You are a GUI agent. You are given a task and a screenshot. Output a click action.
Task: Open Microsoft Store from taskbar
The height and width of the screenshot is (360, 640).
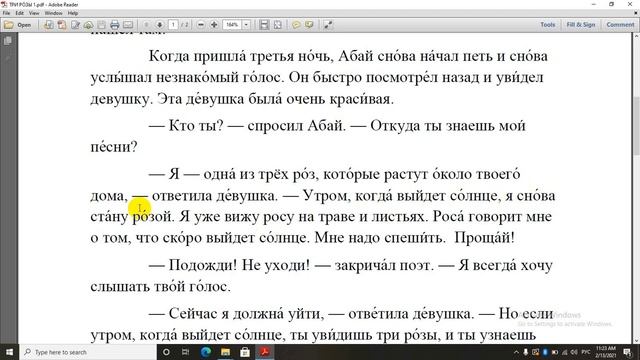pos(244,352)
